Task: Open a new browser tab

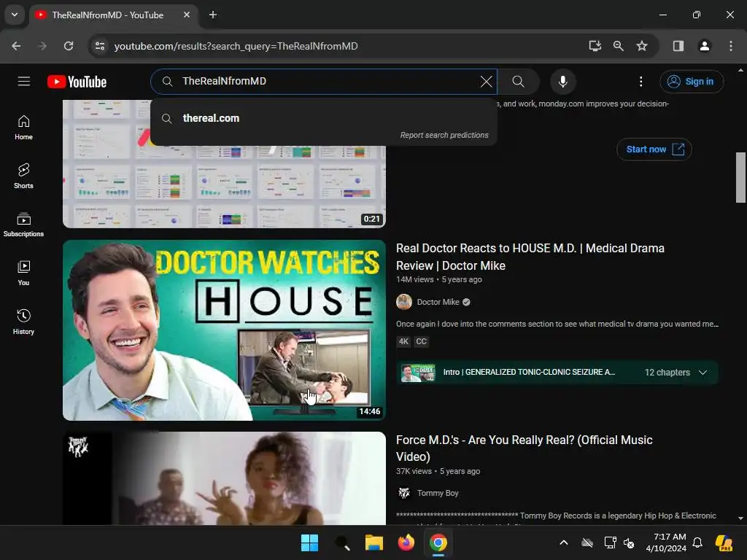Action: pos(213,15)
